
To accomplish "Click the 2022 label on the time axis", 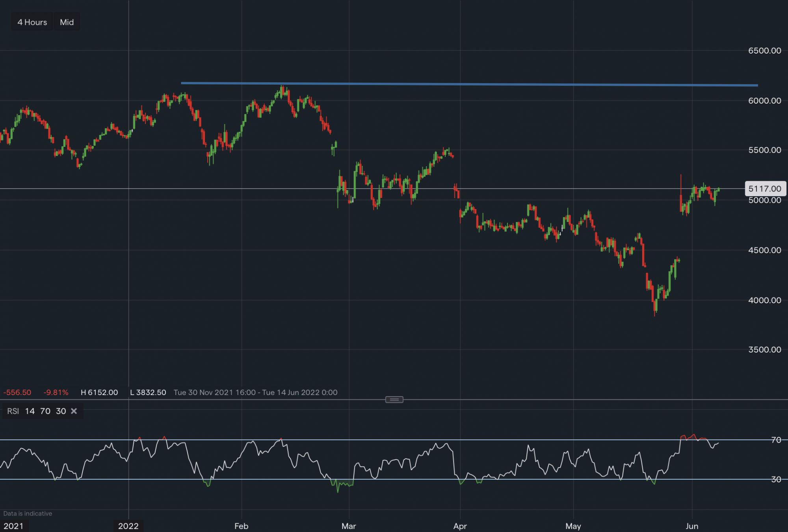I will click(129, 526).
